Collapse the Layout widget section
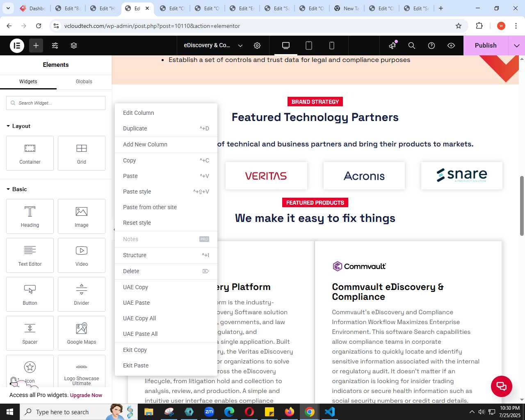Image resolution: width=525 pixels, height=420 pixels. [18, 126]
